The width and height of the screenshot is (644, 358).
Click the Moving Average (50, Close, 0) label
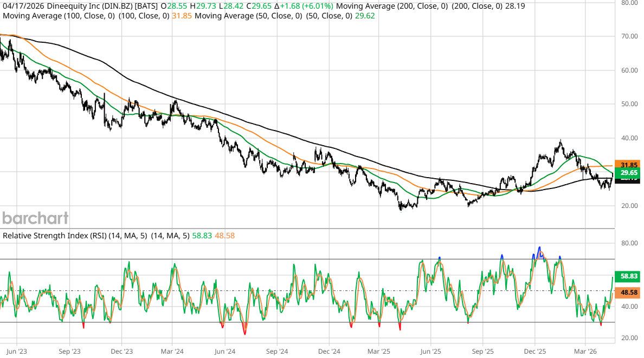tap(248, 16)
